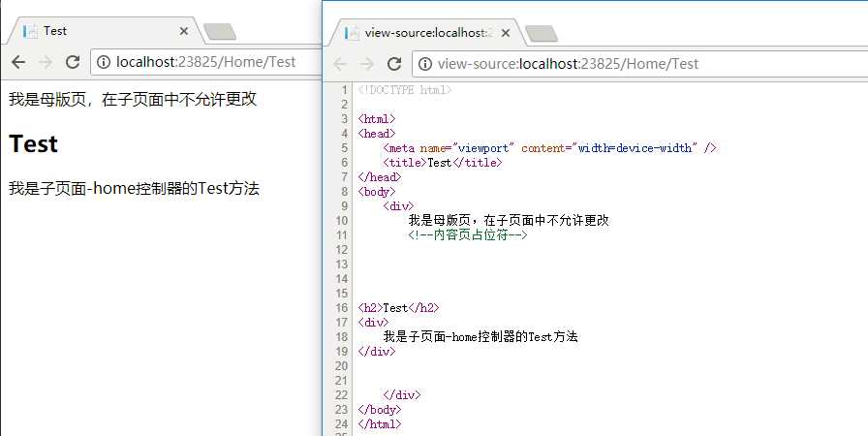This screenshot has height=436, width=868.
Task: Reload the localhost Home/Test page
Action: click(x=73, y=62)
